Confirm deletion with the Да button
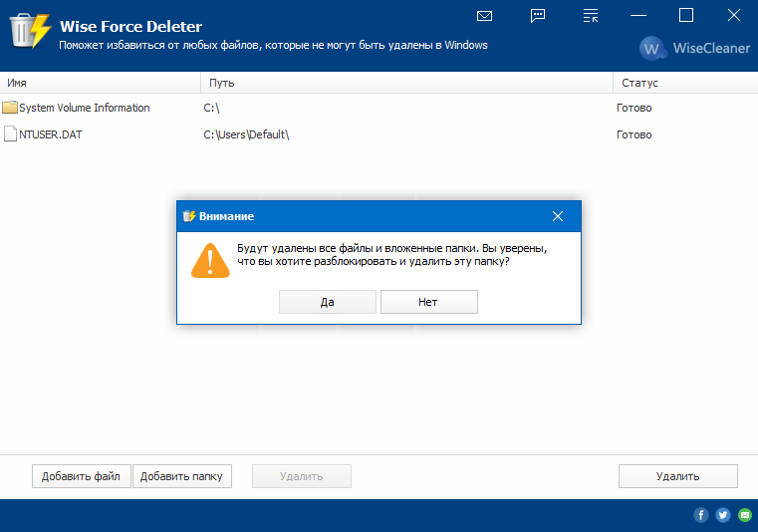The width and height of the screenshot is (758, 532). (x=327, y=302)
